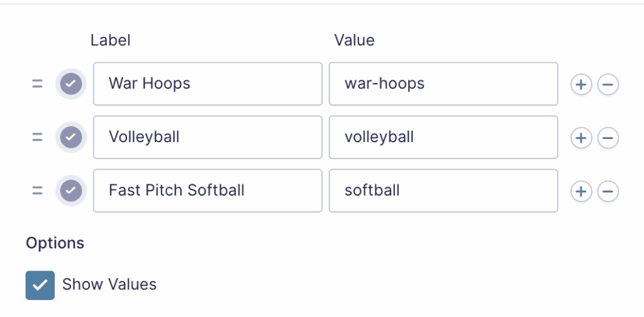Toggle the War Hoops selected checkmark
Viewport: 644px width, 317px height.
tap(71, 84)
